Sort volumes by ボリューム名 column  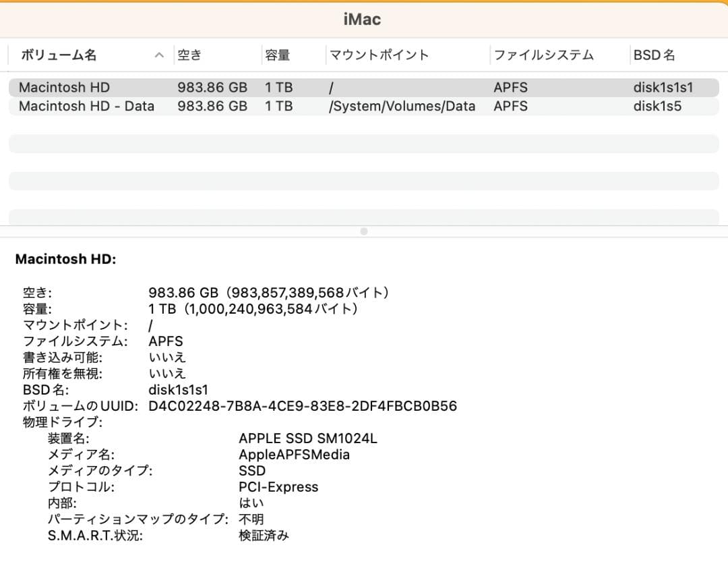pos(61,55)
